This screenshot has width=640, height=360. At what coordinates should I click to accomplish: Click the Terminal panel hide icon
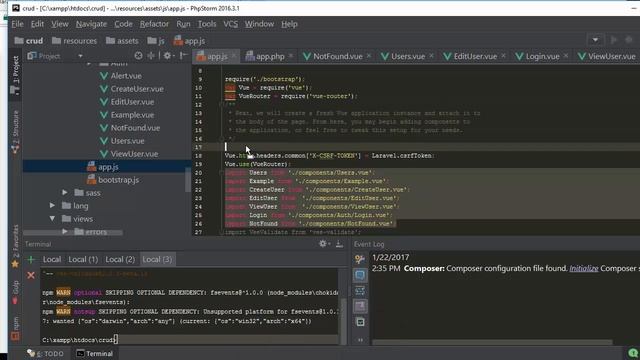coord(339,244)
